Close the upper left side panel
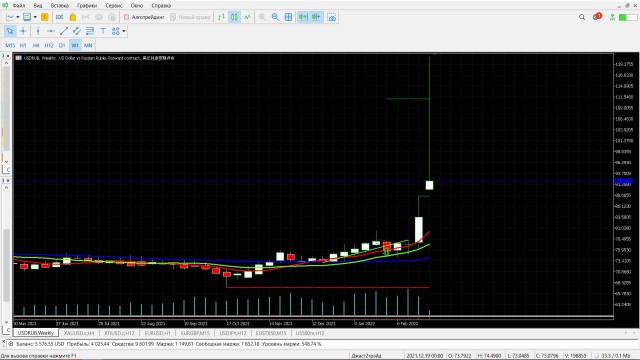The image size is (640, 360). point(8,56)
